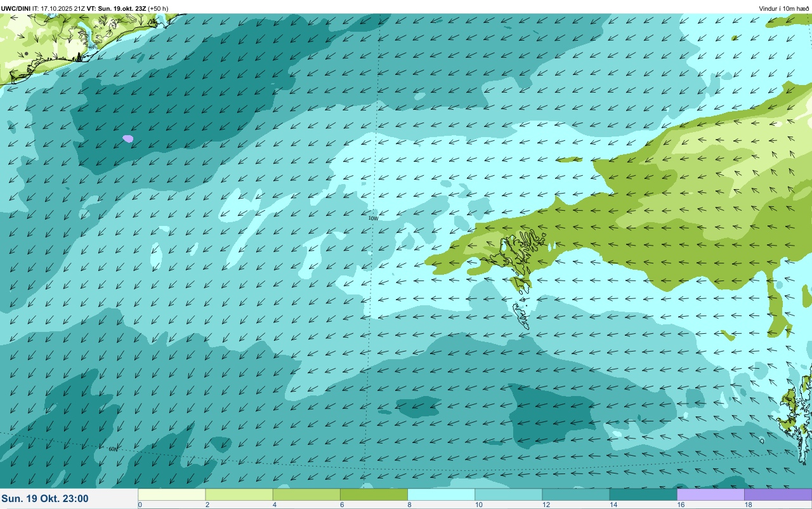Screen dimensions: 812x509
Task: Click the light green 2–4 legend swatch
Action: pyautogui.click(x=239, y=494)
